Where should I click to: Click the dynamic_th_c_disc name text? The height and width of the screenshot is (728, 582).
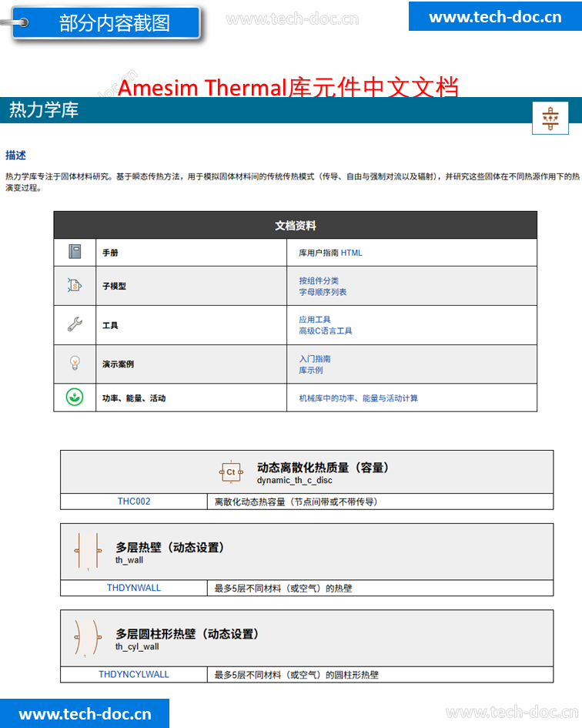point(295,480)
